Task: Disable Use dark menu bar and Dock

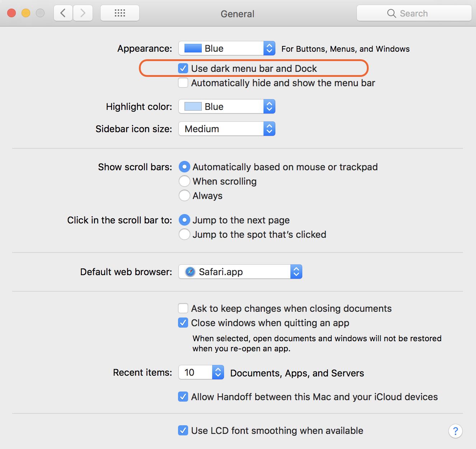Action: point(183,68)
